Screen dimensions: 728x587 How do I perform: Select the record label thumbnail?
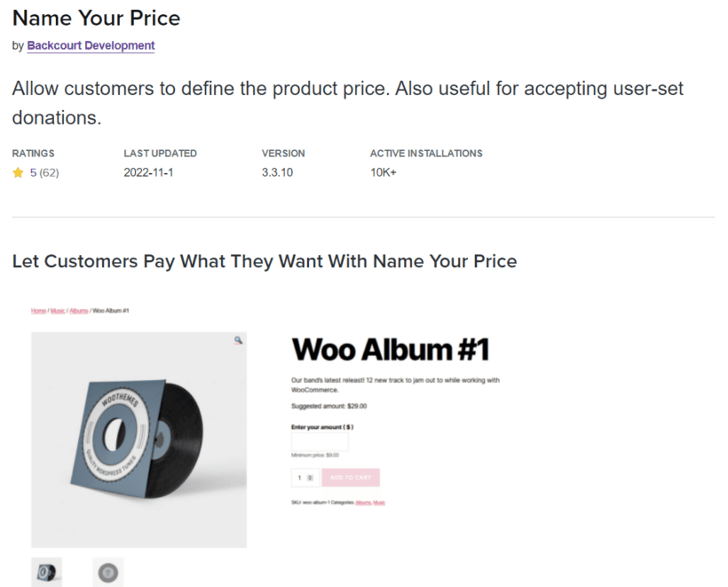[x=108, y=572]
